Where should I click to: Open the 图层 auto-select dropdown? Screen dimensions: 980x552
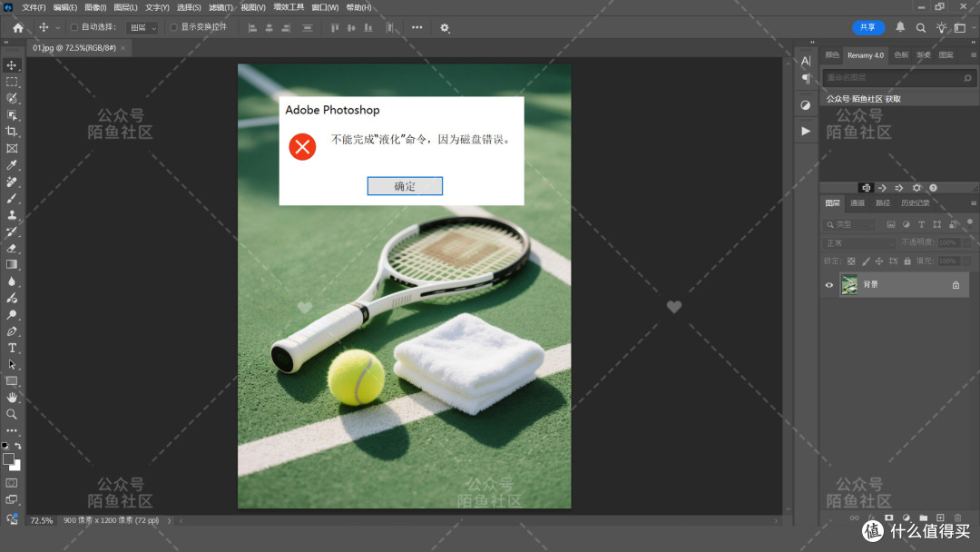point(142,27)
